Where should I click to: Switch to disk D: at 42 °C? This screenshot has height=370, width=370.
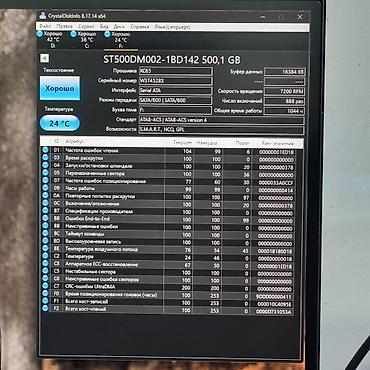tap(50, 40)
